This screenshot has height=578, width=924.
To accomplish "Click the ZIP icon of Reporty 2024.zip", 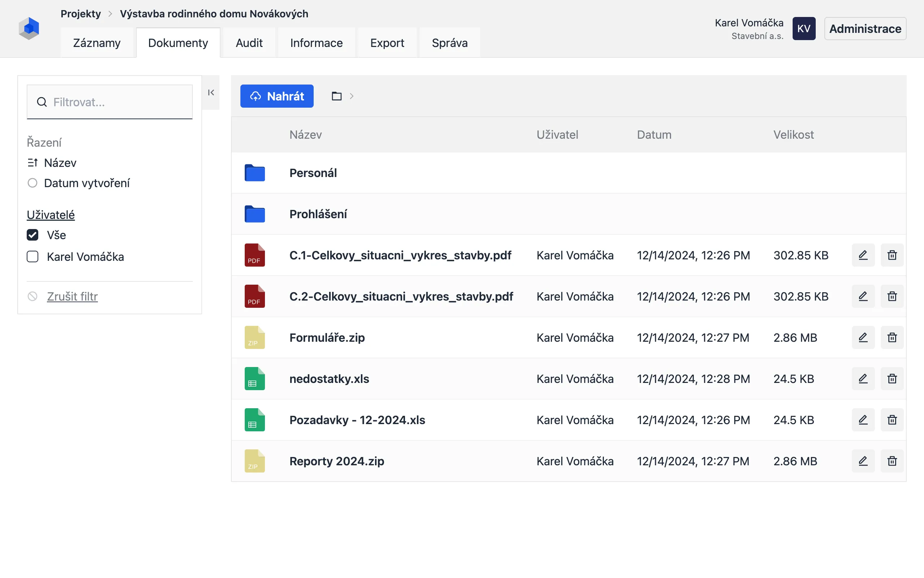I will tap(255, 461).
